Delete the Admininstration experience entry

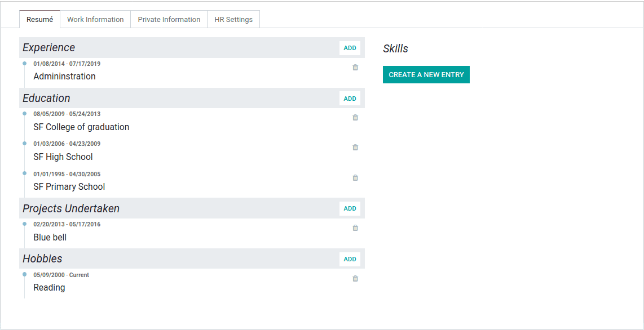pos(355,67)
